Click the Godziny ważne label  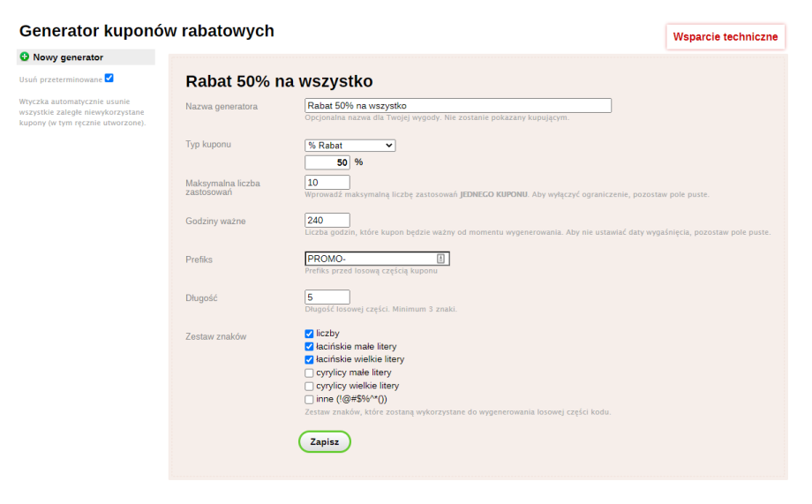(x=215, y=222)
